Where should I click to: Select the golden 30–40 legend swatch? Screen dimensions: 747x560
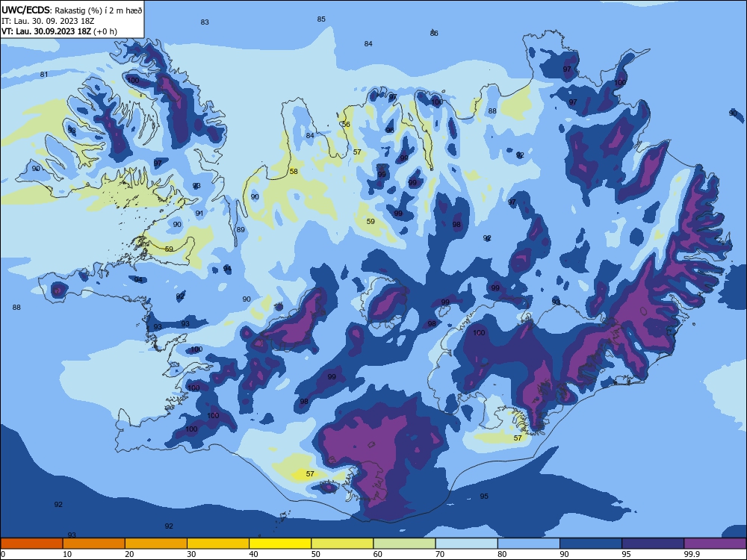point(218,544)
